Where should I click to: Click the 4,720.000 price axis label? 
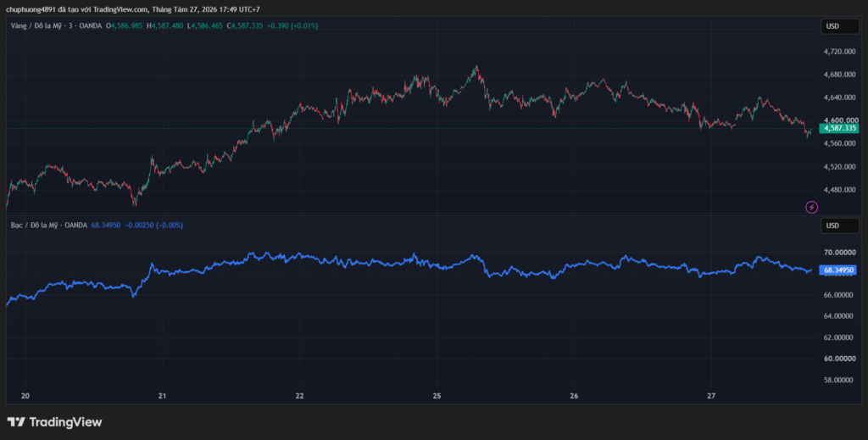840,52
